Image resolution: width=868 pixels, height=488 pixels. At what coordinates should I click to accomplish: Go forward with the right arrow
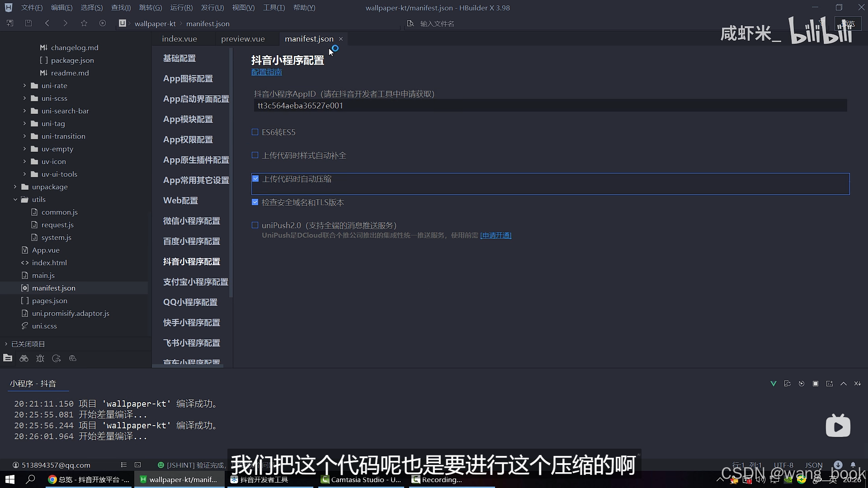pyautogui.click(x=66, y=23)
